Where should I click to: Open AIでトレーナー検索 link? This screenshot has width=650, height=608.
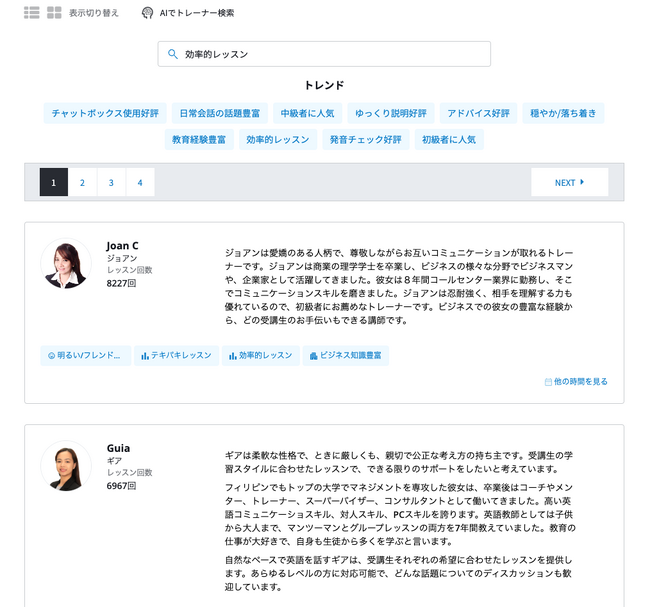[x=196, y=13]
